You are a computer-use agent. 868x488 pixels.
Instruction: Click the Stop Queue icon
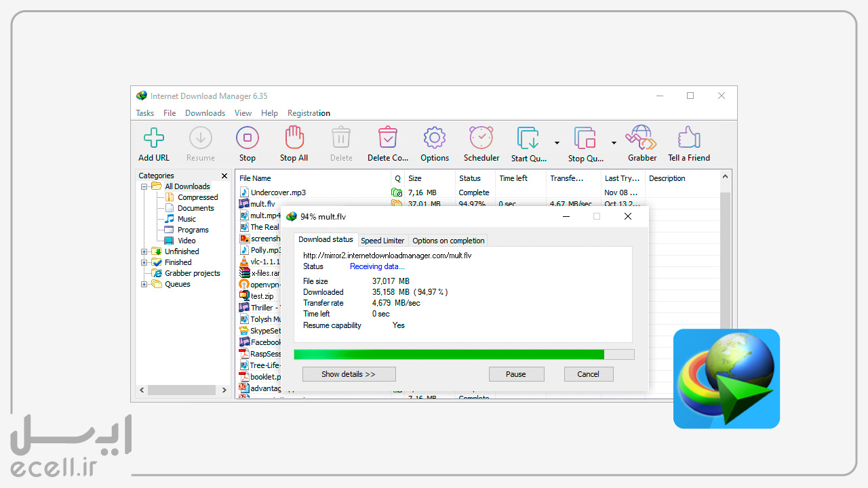point(585,138)
